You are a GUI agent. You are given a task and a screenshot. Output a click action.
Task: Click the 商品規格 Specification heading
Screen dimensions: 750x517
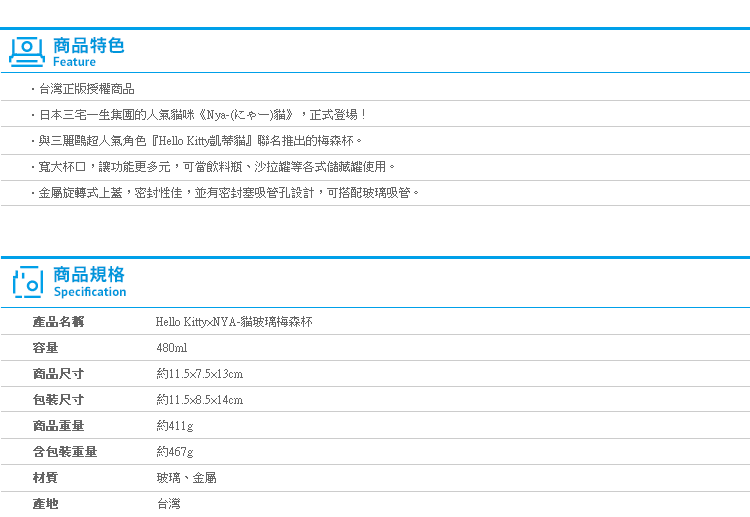89,281
